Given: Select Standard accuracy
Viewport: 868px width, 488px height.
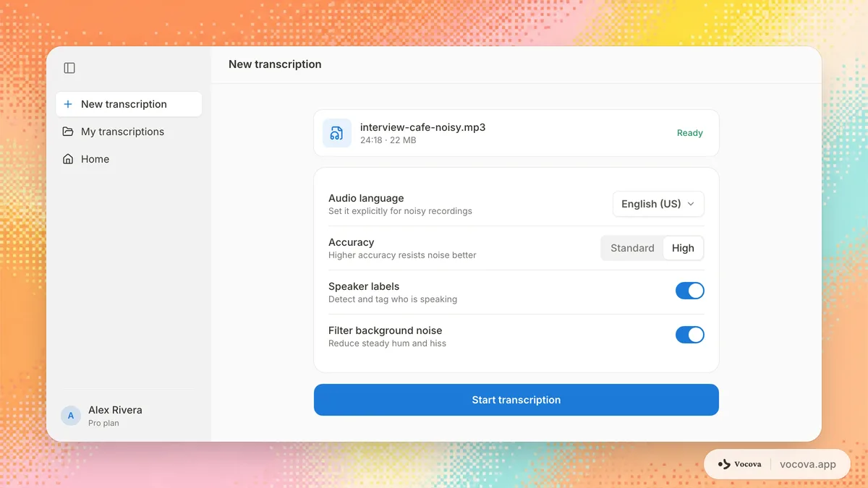Looking at the screenshot, I should (632, 248).
